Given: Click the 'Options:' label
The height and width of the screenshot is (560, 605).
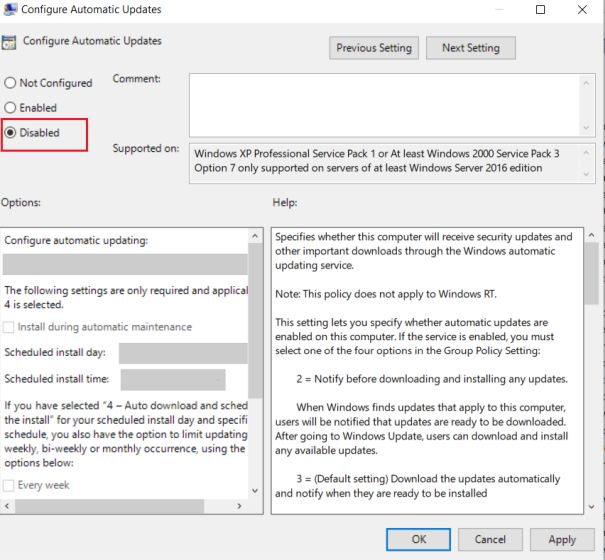Looking at the screenshot, I should pos(21,202).
